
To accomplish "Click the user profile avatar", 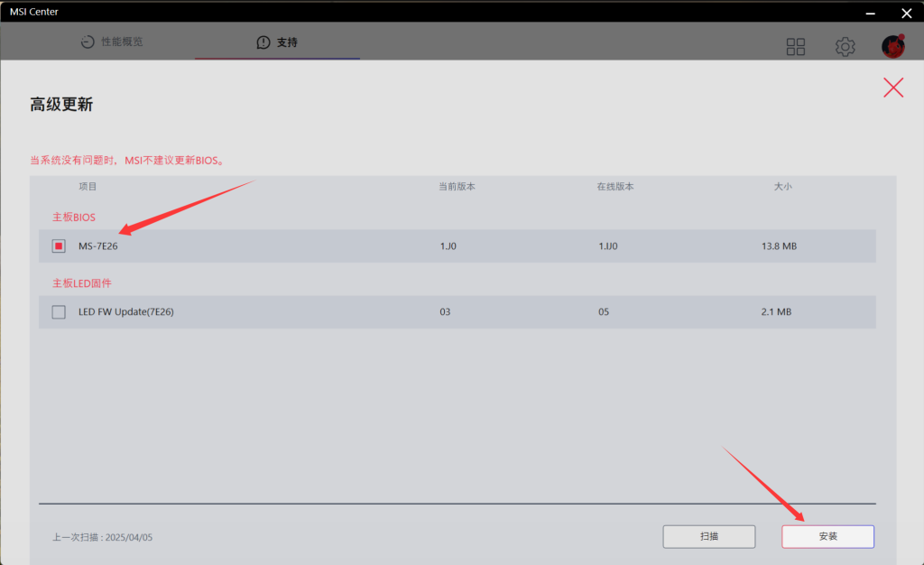I will pos(892,46).
